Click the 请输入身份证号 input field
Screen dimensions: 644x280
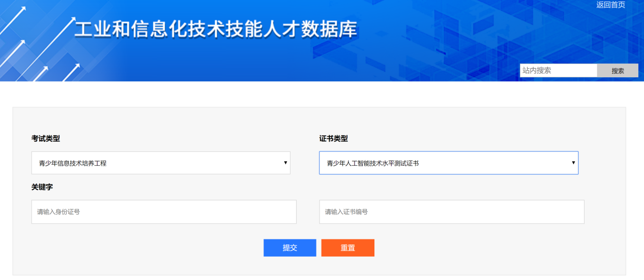(164, 212)
